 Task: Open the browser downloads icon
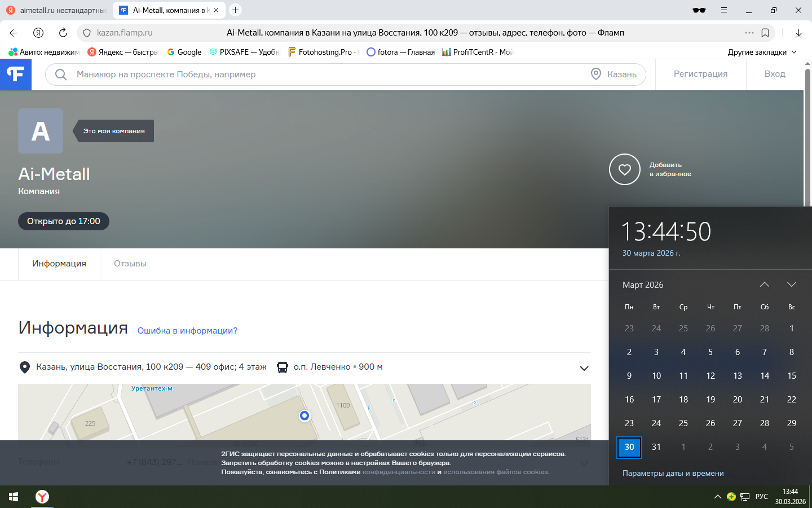click(798, 33)
